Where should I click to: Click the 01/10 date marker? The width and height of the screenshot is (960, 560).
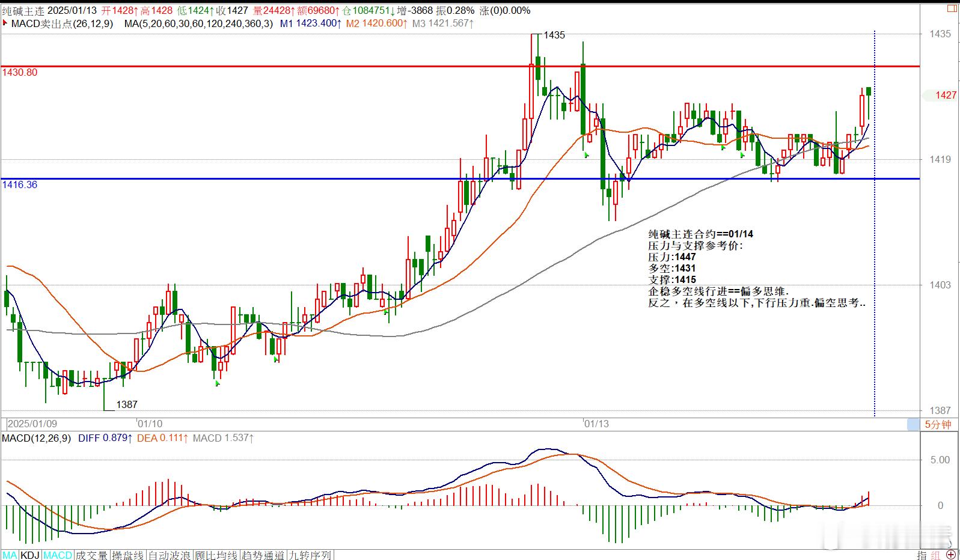tap(150, 424)
